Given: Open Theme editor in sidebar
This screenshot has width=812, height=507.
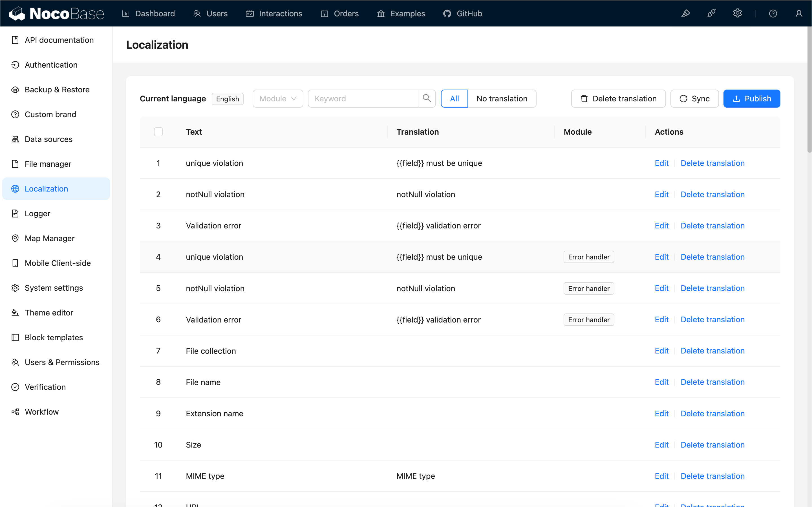Looking at the screenshot, I should [49, 313].
